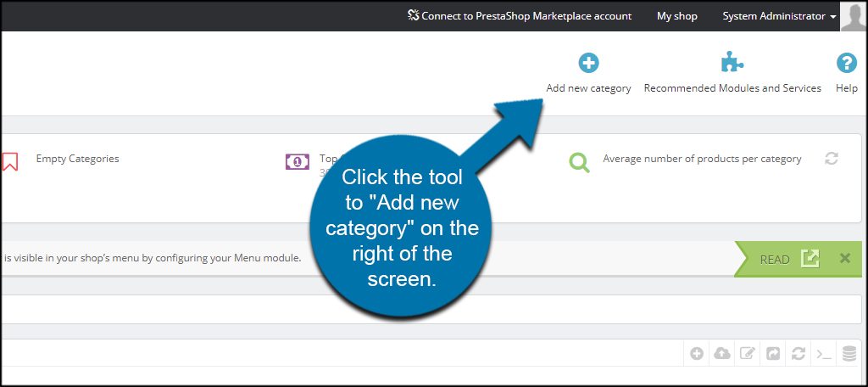868x387 pixels.
Task: Click the administrator profile avatar
Action: (x=854, y=15)
